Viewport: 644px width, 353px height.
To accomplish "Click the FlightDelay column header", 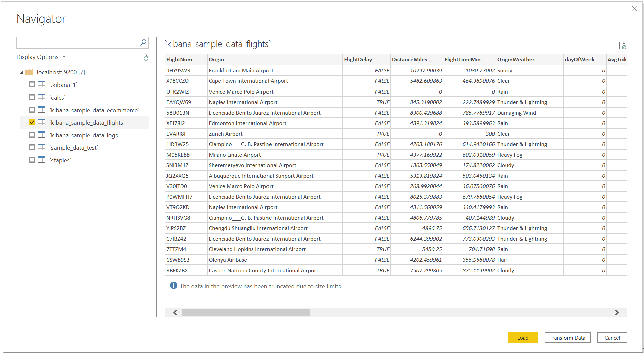I will tap(366, 59).
